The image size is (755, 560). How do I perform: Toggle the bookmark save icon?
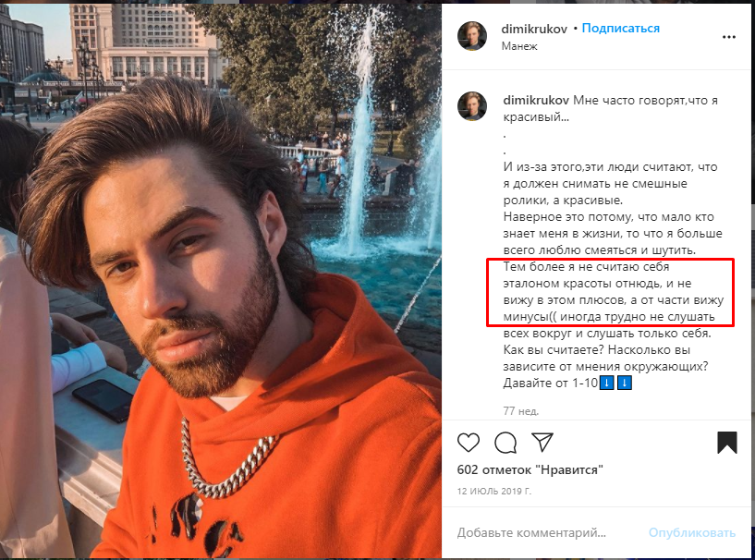pyautogui.click(x=726, y=442)
